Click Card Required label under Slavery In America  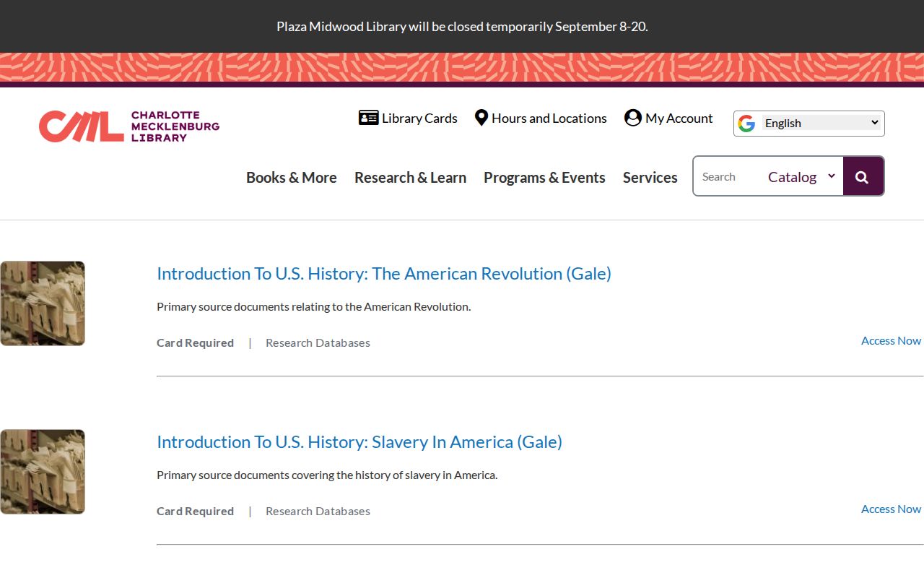pyautogui.click(x=195, y=512)
